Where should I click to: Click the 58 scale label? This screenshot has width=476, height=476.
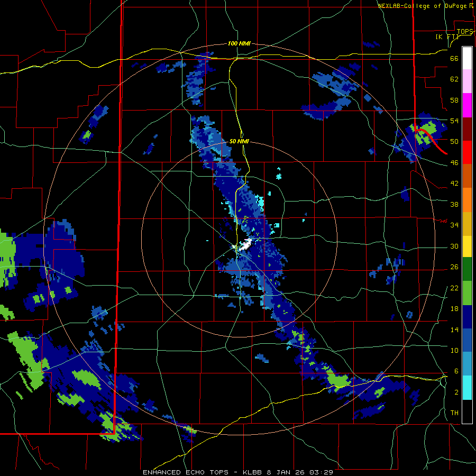454,100
